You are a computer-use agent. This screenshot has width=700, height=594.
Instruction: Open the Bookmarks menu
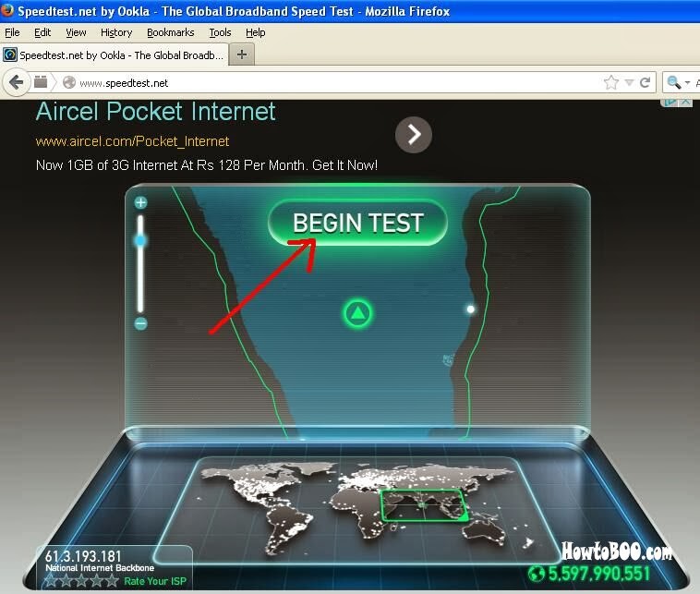[171, 32]
